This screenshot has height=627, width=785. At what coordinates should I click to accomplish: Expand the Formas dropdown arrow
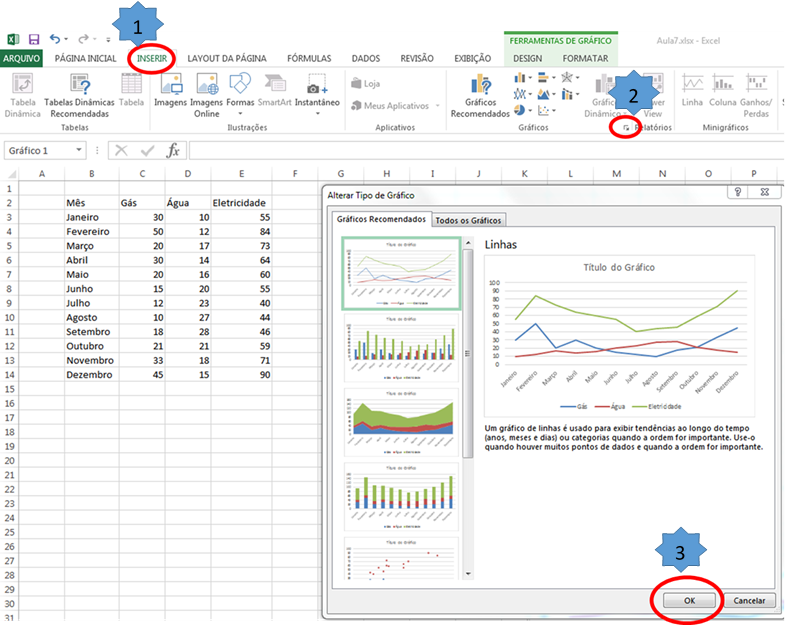[240, 114]
